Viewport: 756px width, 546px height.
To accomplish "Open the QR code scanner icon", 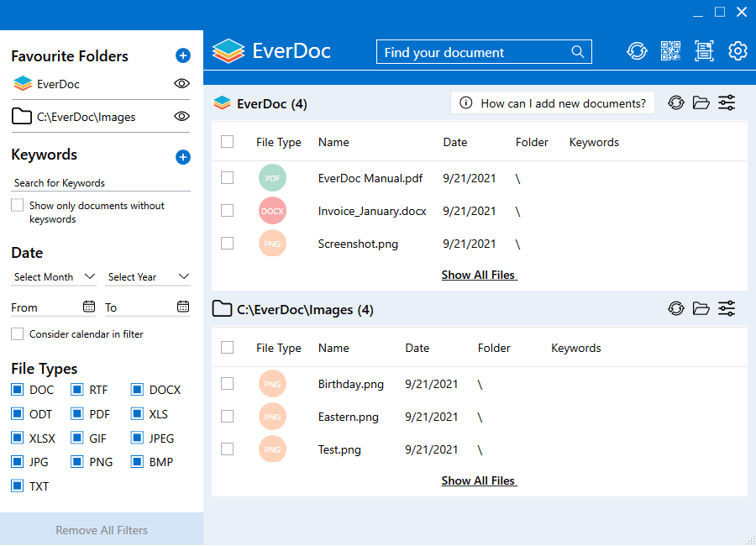I will click(x=670, y=50).
